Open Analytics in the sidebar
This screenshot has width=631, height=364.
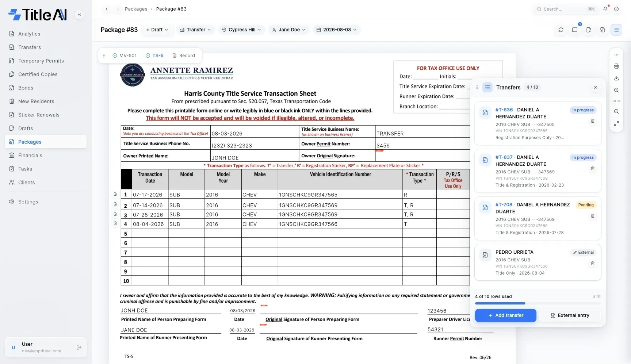coord(46,34)
